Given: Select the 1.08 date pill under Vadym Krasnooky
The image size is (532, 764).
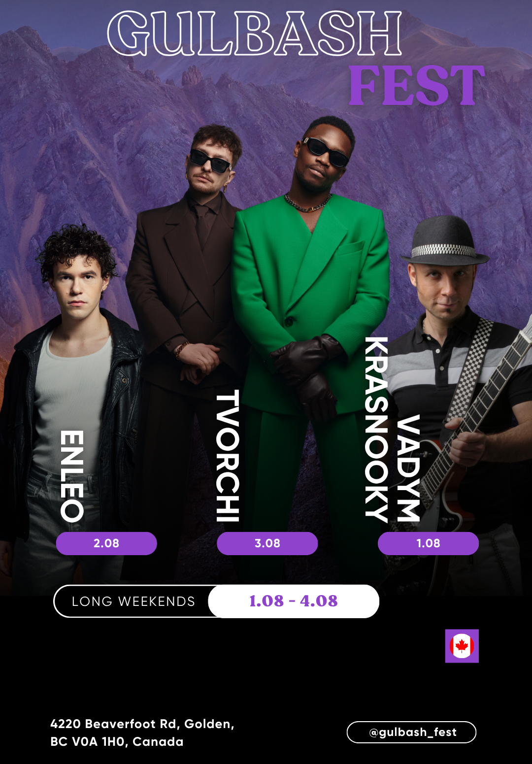Looking at the screenshot, I should tap(428, 543).
